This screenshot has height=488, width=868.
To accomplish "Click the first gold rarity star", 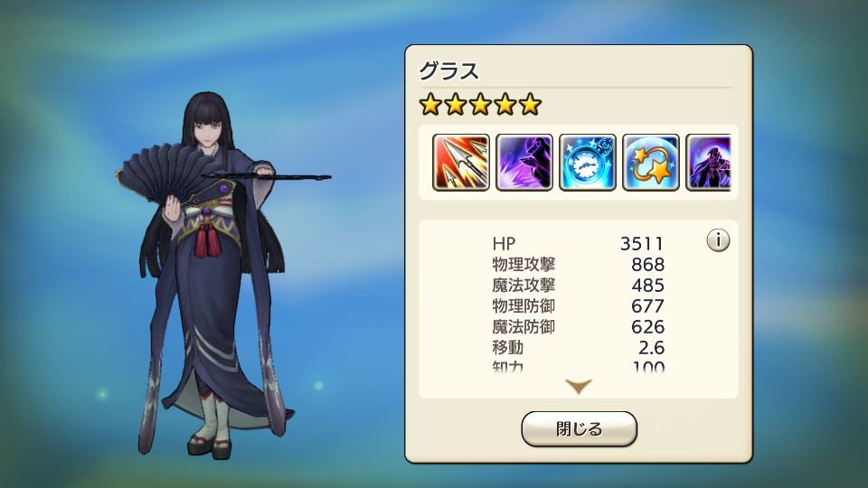I will [x=430, y=104].
